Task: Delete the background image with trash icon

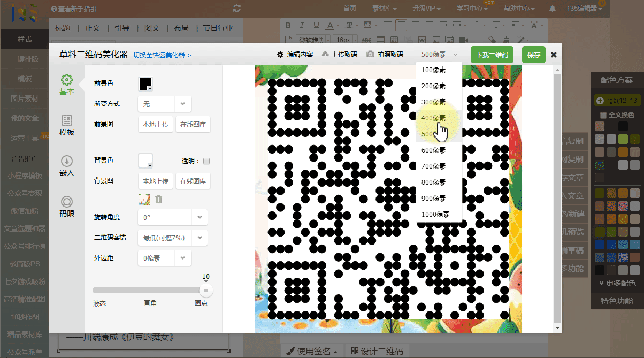Action: [x=158, y=199]
